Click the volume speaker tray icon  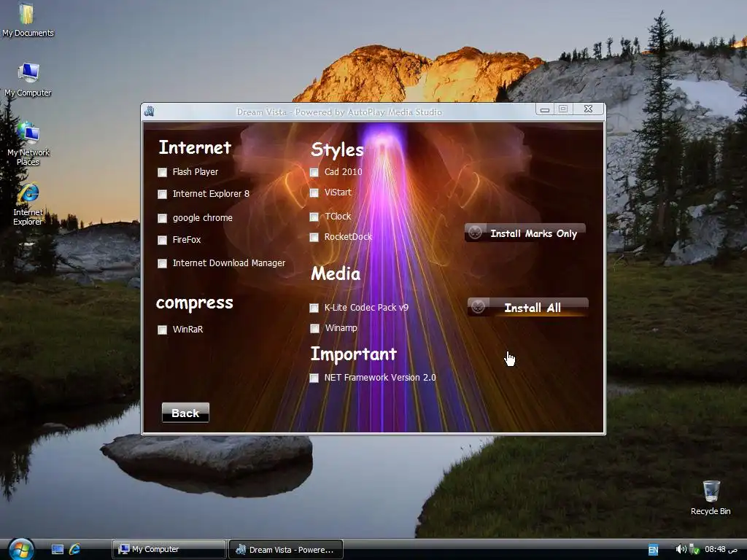tap(681, 550)
